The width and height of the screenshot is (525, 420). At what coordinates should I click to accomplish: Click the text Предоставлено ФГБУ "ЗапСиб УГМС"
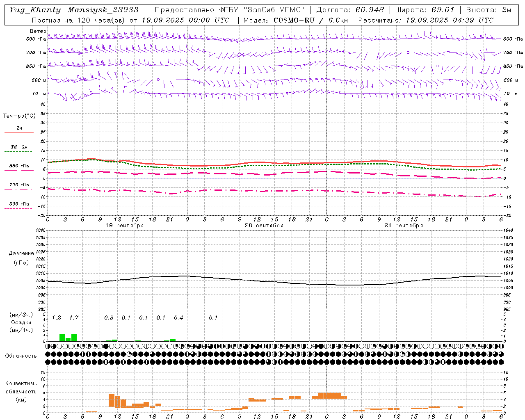click(x=230, y=10)
